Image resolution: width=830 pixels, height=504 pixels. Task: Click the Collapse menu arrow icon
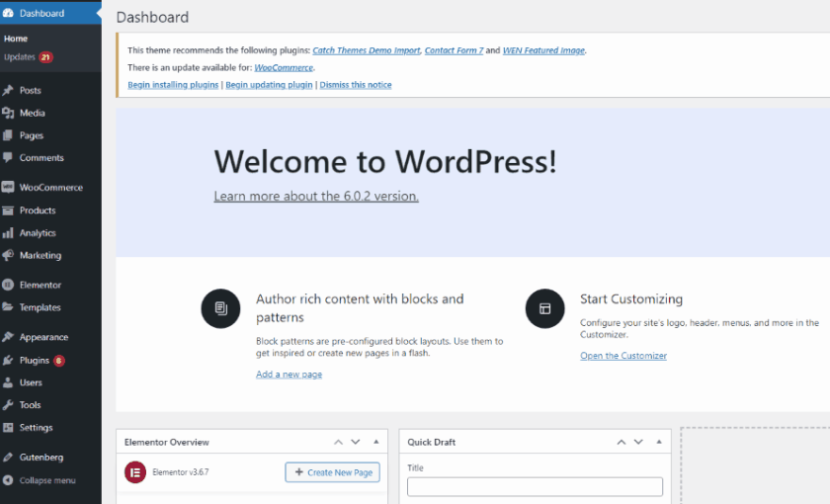(x=8, y=480)
